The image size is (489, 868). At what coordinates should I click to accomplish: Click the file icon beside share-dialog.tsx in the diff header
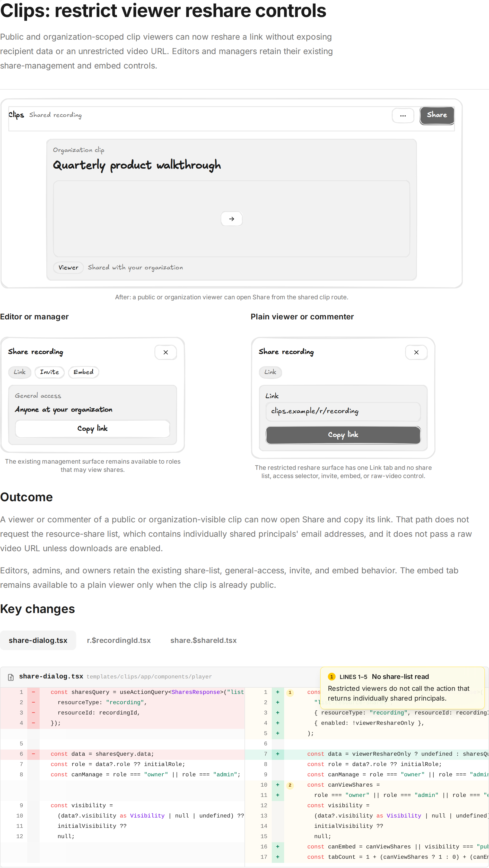coord(11,677)
